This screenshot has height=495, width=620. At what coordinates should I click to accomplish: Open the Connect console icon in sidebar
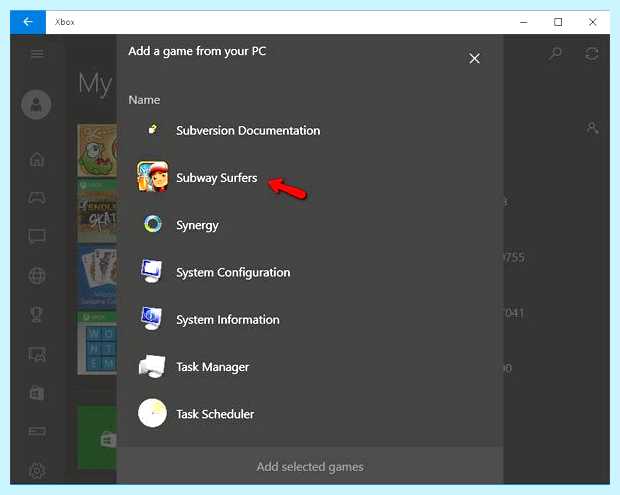point(37,431)
